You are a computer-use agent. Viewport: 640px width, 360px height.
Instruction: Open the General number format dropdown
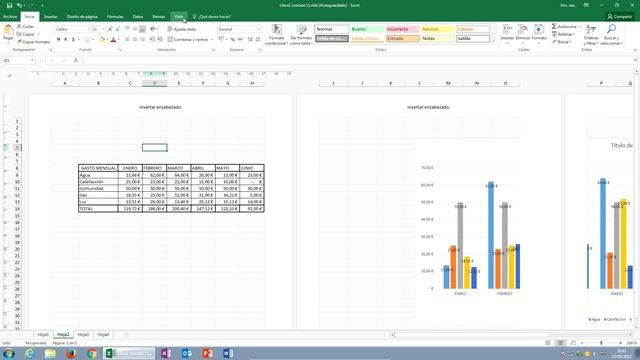click(x=259, y=29)
